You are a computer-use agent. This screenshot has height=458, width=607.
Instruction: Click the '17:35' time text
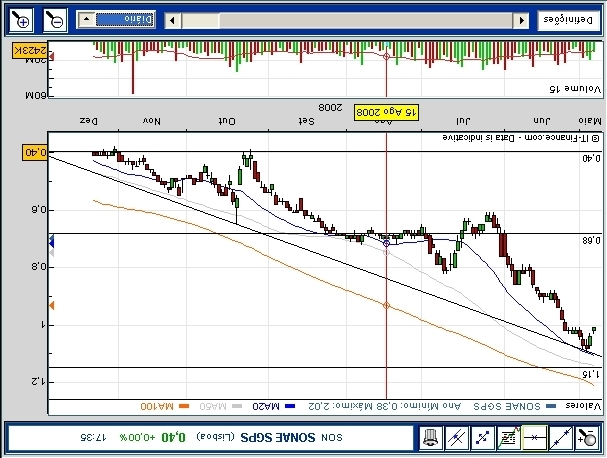93,438
